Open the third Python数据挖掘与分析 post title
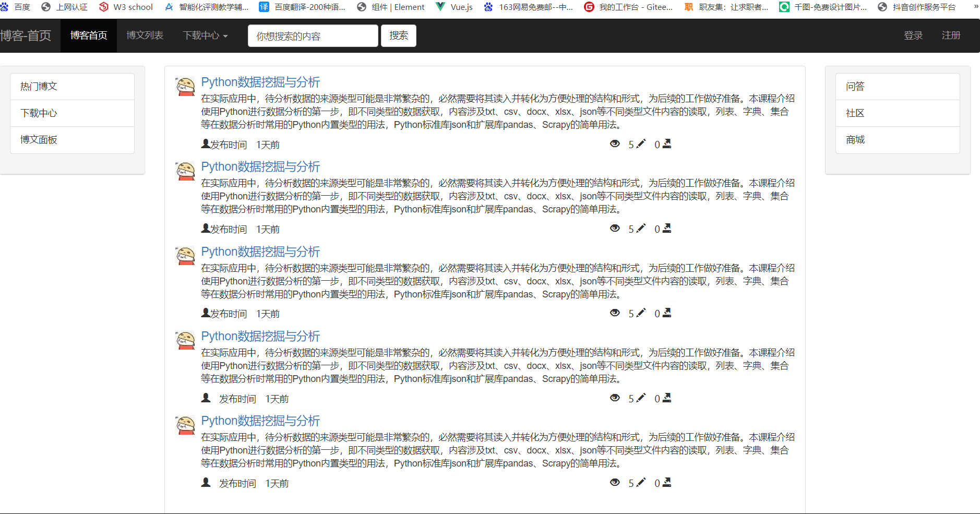The image size is (980, 514). [x=260, y=252]
